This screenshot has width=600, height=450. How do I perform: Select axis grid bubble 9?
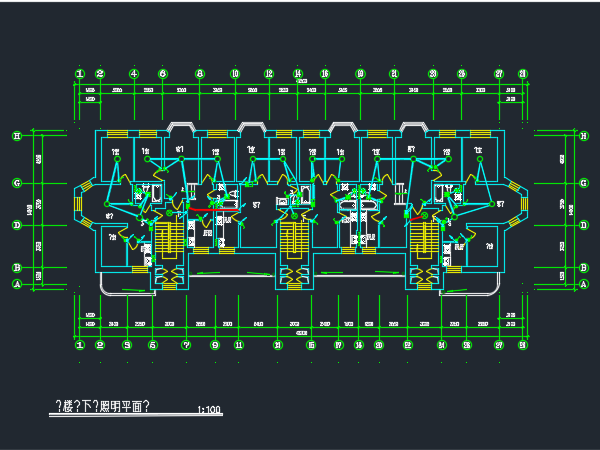[215, 345]
